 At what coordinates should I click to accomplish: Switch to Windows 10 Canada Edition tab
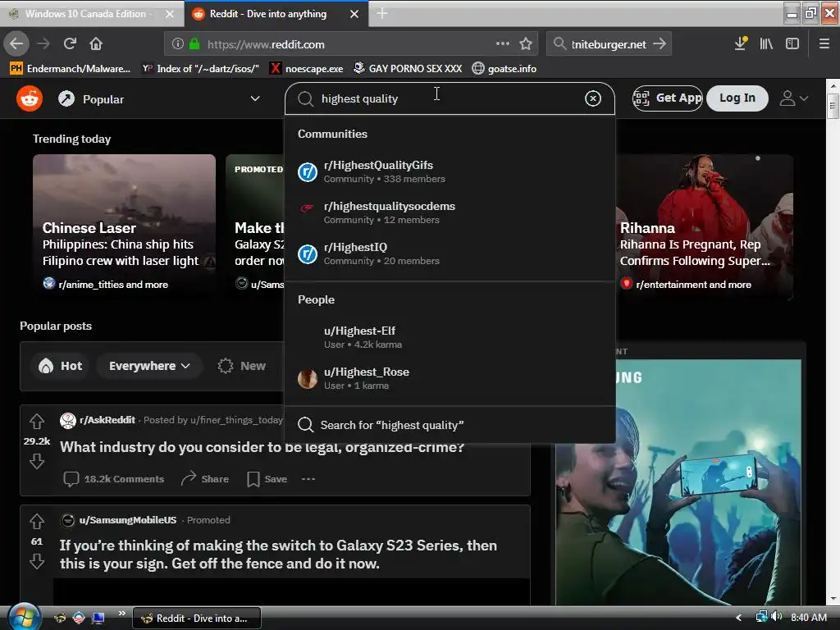click(92, 14)
